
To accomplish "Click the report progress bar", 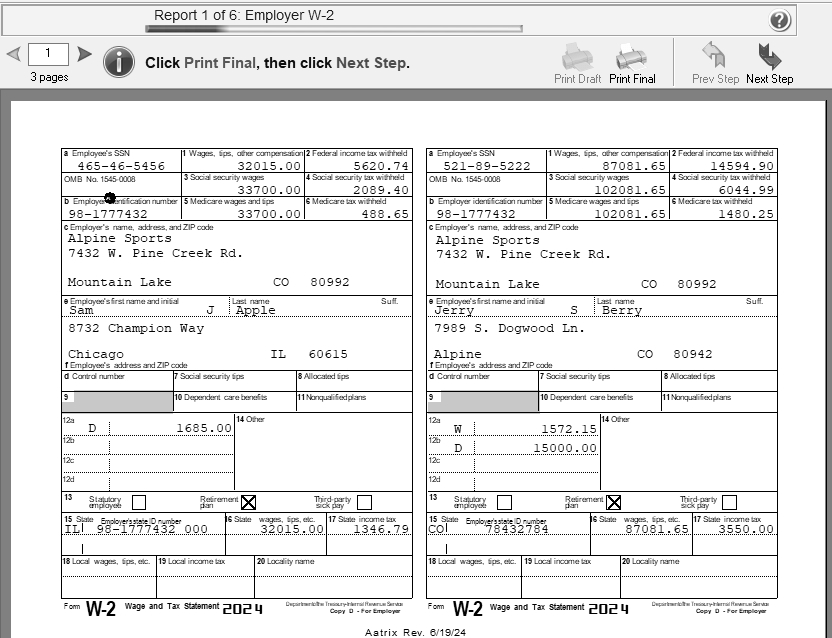I will 334,29.
